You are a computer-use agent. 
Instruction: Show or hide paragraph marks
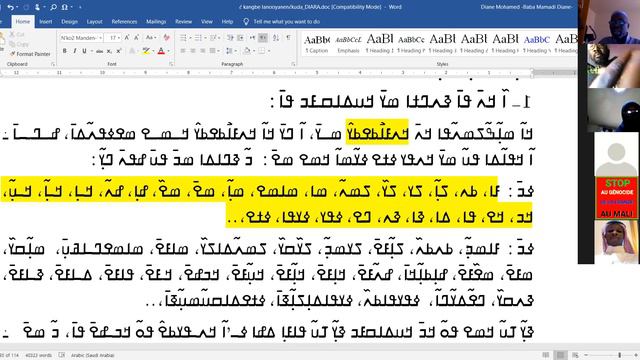289,38
